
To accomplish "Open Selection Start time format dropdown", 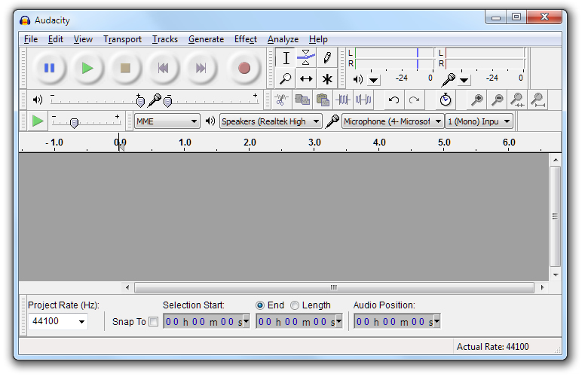I will tap(246, 321).
